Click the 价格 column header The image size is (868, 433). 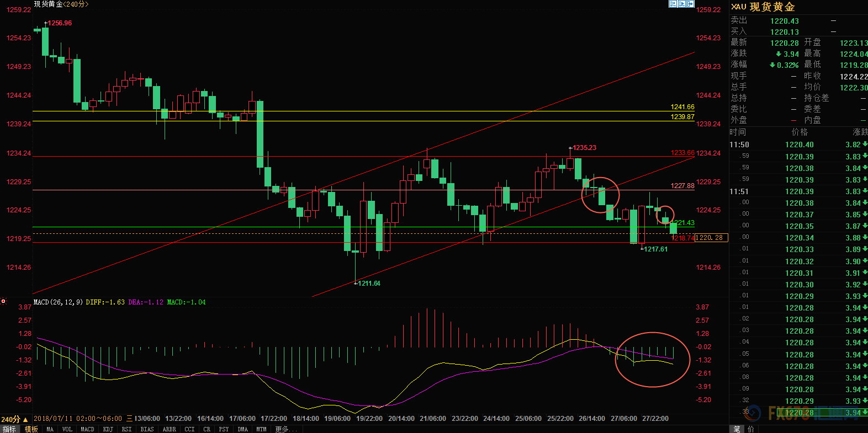[800, 132]
